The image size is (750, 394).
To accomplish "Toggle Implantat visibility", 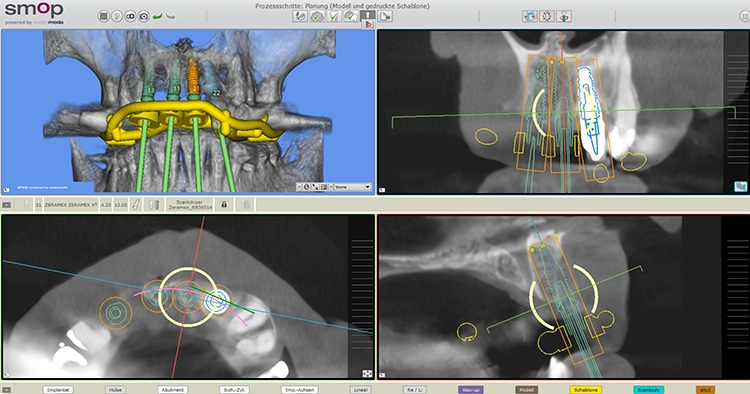I will 58,390.
